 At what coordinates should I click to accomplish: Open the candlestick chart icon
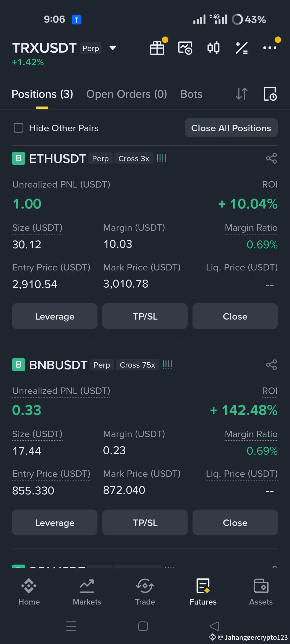pos(213,48)
